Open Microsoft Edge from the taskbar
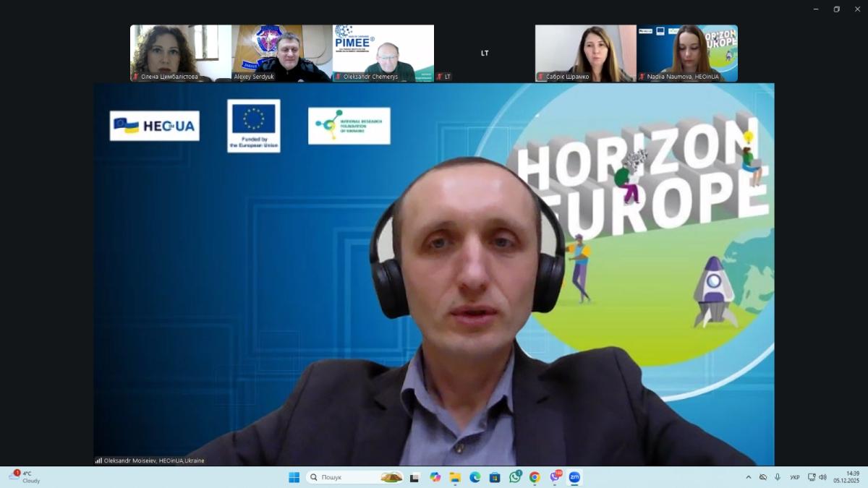The image size is (868, 488). point(475,477)
